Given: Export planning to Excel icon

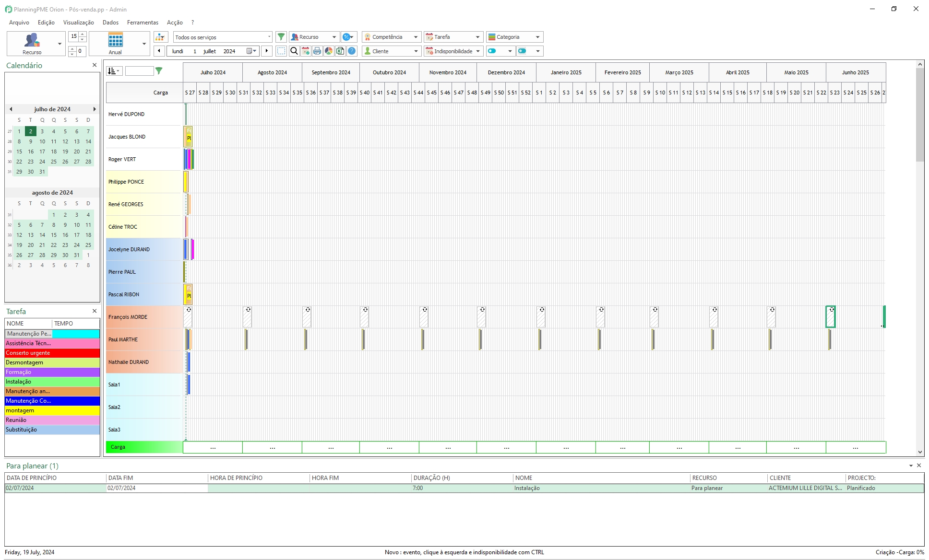Looking at the screenshot, I should pos(340,51).
